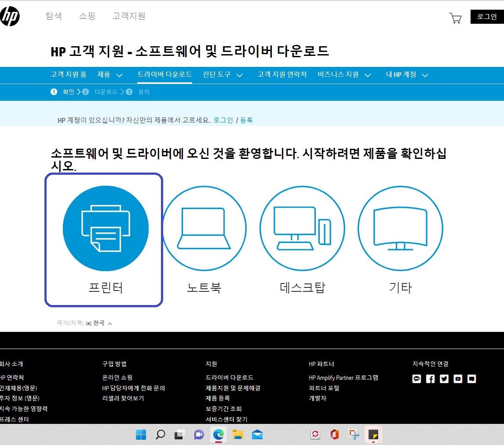Open HP's KakaoTalk channel icon in footer
Viewport: 504px width, 445px height.
(416, 379)
